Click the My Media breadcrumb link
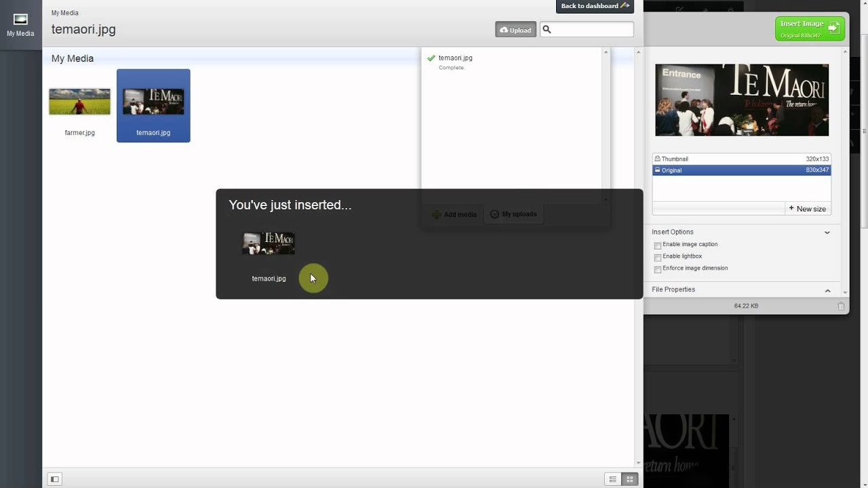This screenshot has height=488, width=868. (65, 13)
